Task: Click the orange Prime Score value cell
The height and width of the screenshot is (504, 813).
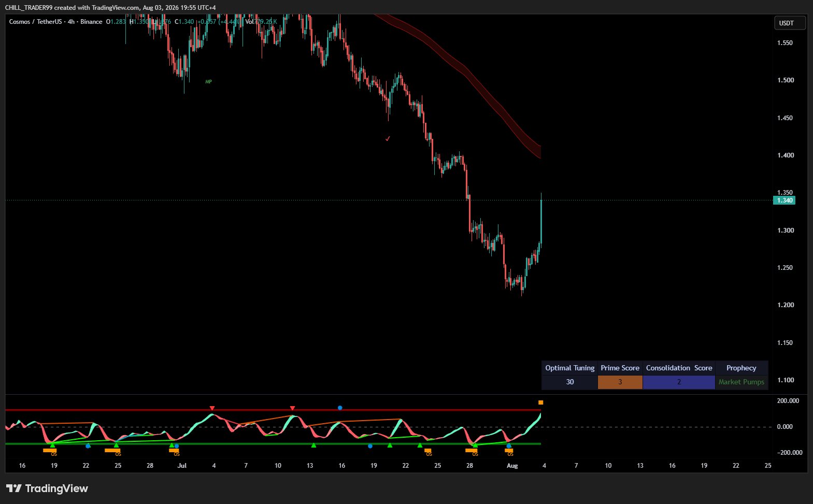Action: click(x=620, y=382)
